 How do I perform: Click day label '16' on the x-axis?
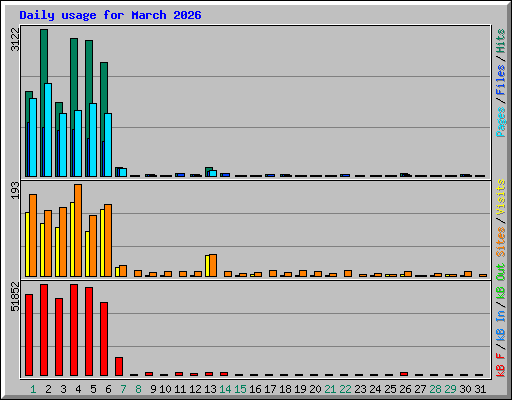(x=255, y=389)
